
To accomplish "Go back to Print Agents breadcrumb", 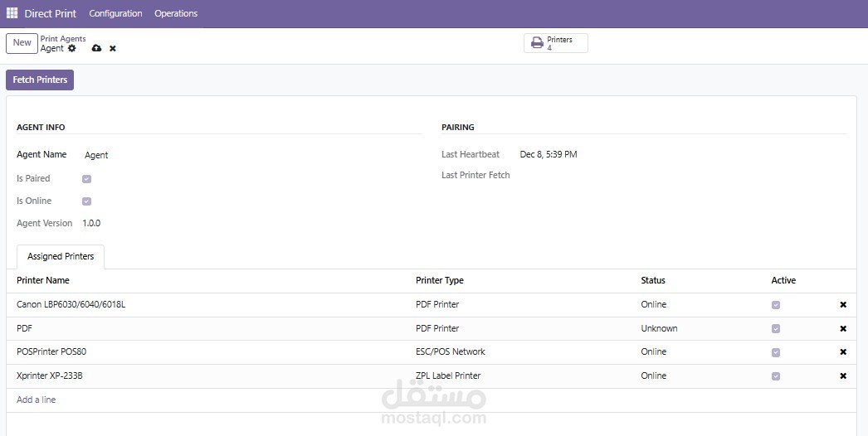I will [x=63, y=39].
